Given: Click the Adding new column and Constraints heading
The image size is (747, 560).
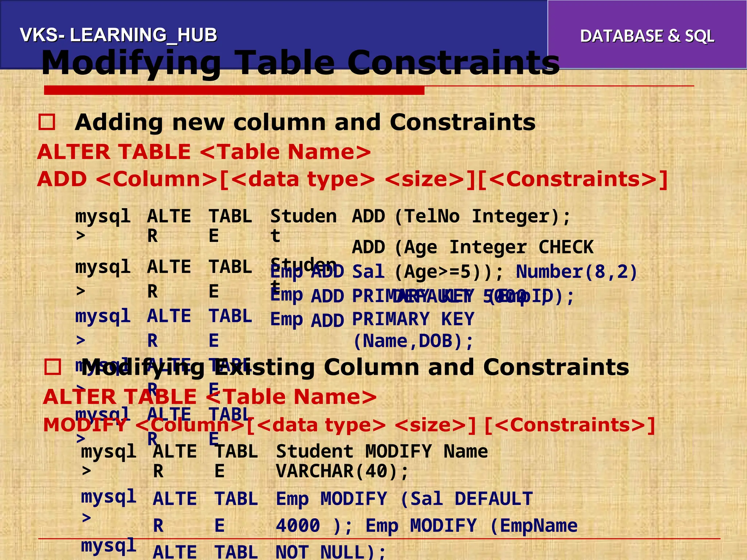Looking at the screenshot, I should pyautogui.click(x=305, y=122).
